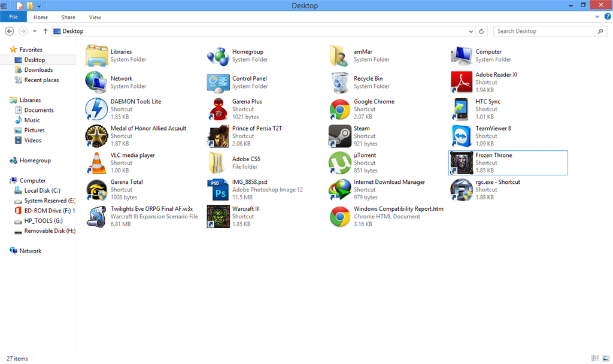This screenshot has width=613, height=364.
Task: Select the Garena Total shortcut icon
Action: tap(96, 190)
